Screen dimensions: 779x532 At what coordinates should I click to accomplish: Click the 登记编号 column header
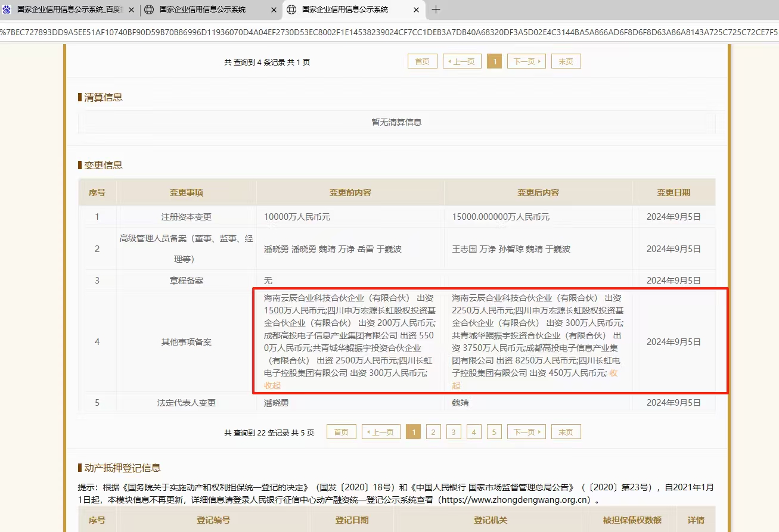[x=213, y=520]
